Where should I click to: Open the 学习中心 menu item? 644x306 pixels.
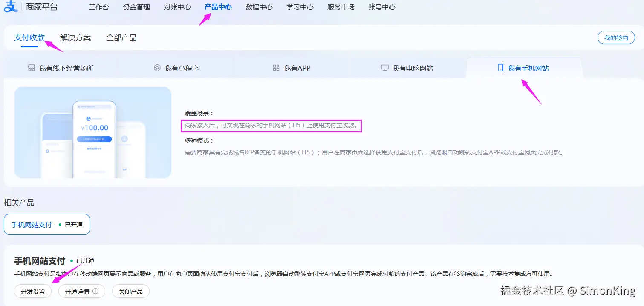[x=300, y=7]
